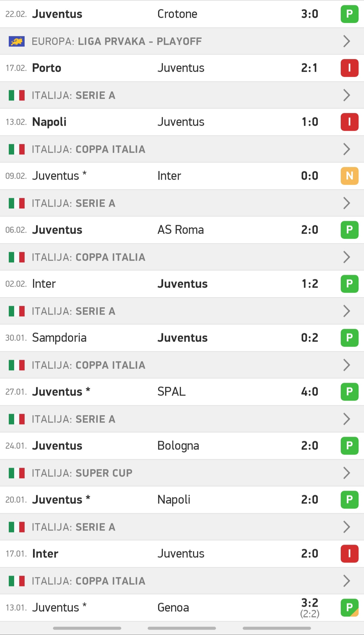Click the red I badge on Napoli 1:0 match
This screenshot has width=364, height=635.
[x=350, y=122]
